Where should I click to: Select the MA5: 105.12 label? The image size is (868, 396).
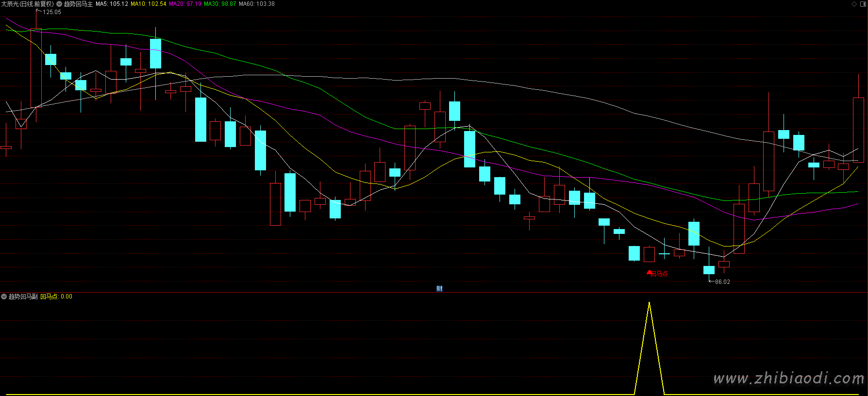tap(112, 4)
